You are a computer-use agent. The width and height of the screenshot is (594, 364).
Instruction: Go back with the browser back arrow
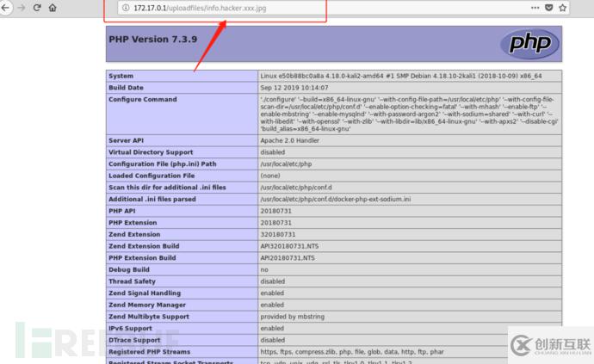pos(5,8)
